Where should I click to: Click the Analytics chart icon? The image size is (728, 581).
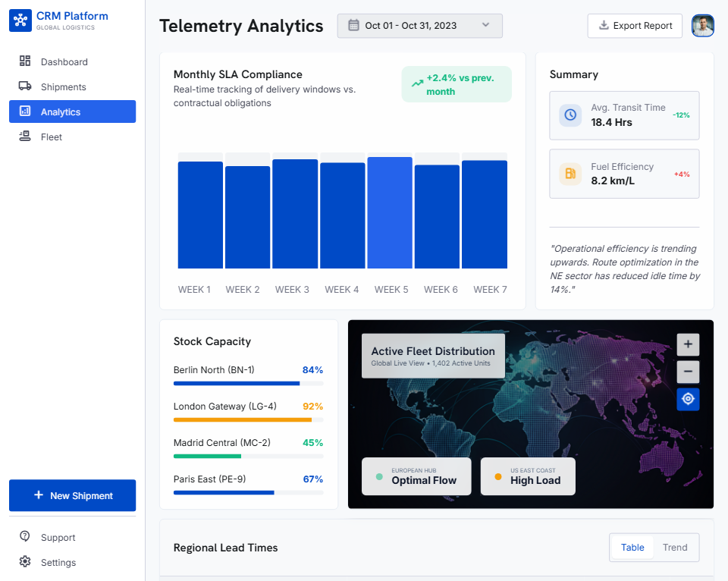(x=25, y=111)
